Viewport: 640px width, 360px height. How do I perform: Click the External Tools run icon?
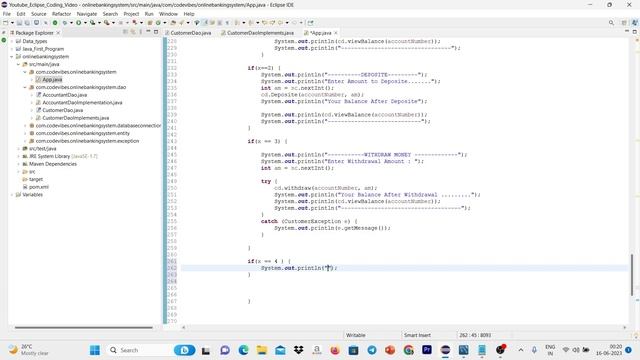click(x=107, y=23)
